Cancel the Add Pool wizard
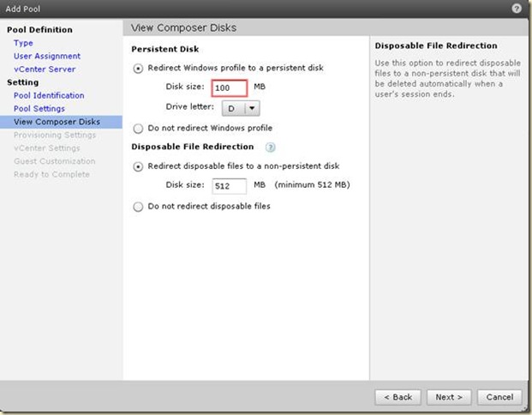This screenshot has height=415, width=532. point(499,397)
